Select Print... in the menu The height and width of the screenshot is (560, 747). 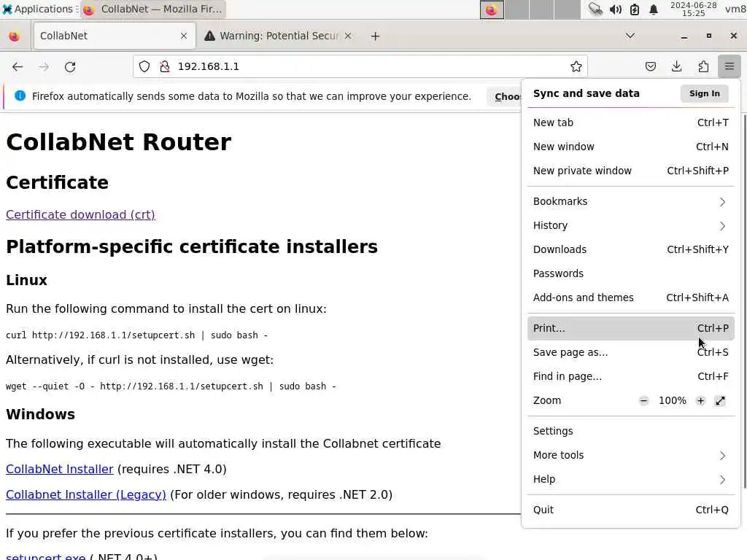631,329
